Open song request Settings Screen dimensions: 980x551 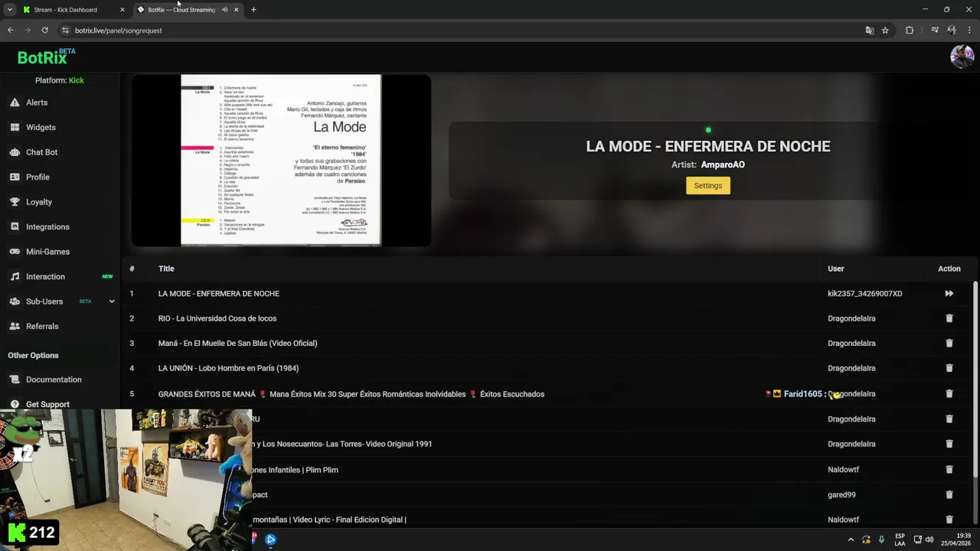(708, 185)
